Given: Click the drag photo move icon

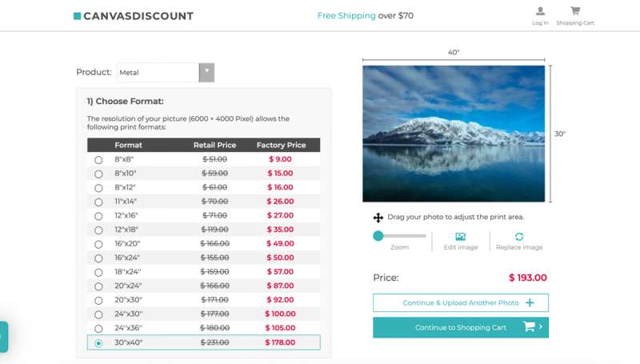Looking at the screenshot, I should click(378, 218).
